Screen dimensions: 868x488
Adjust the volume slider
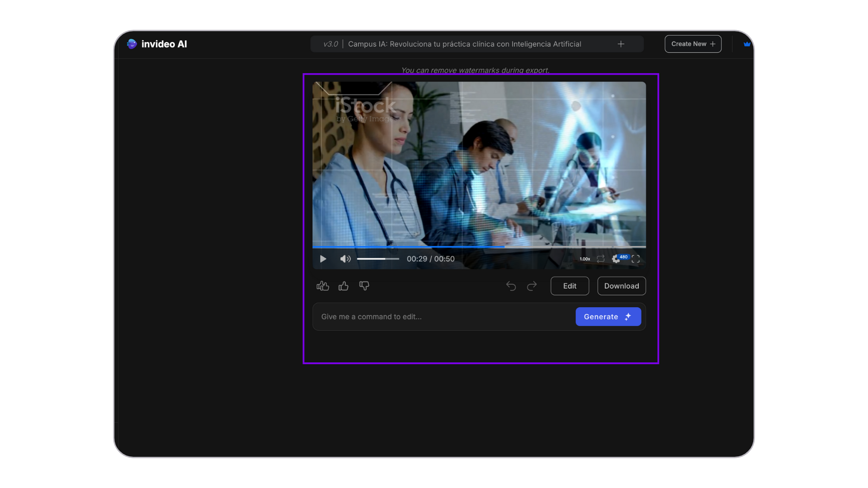click(x=378, y=259)
